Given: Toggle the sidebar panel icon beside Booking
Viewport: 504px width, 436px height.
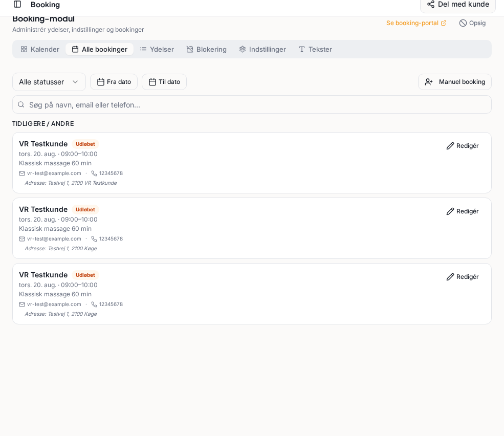Looking at the screenshot, I should 17,4.
